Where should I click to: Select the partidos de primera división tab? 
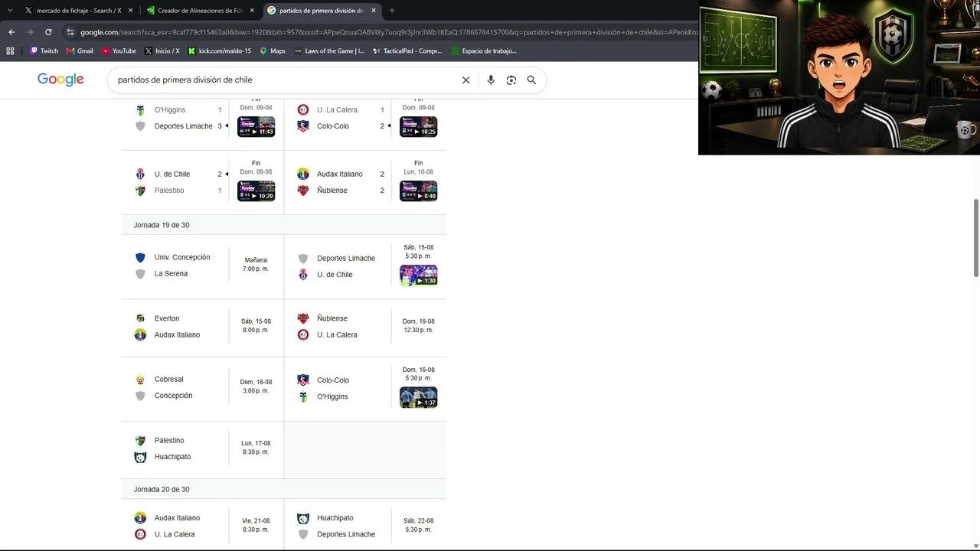pyautogui.click(x=322, y=11)
